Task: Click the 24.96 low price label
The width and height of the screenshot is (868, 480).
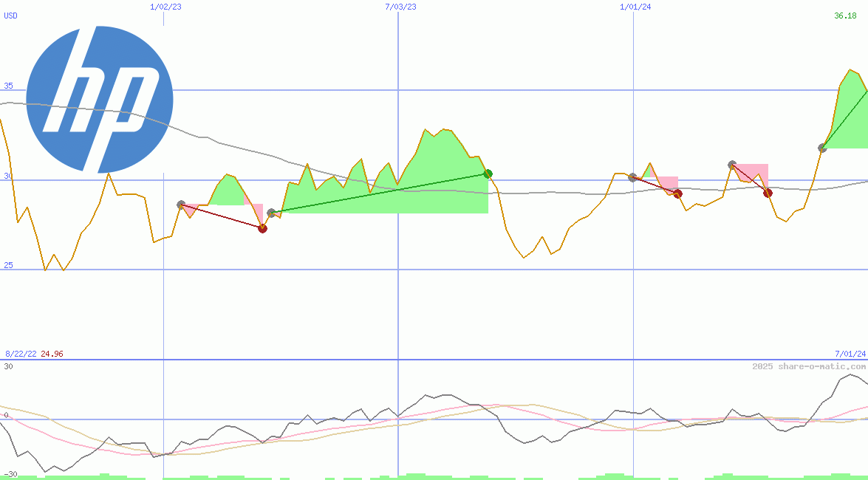Action: pyautogui.click(x=52, y=354)
